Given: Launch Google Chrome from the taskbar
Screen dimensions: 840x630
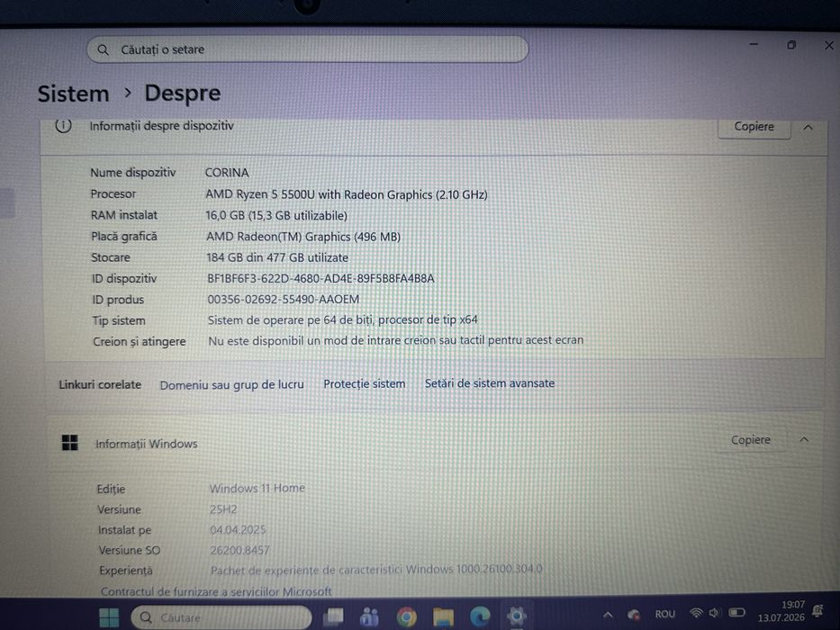Looking at the screenshot, I should click(x=407, y=617).
